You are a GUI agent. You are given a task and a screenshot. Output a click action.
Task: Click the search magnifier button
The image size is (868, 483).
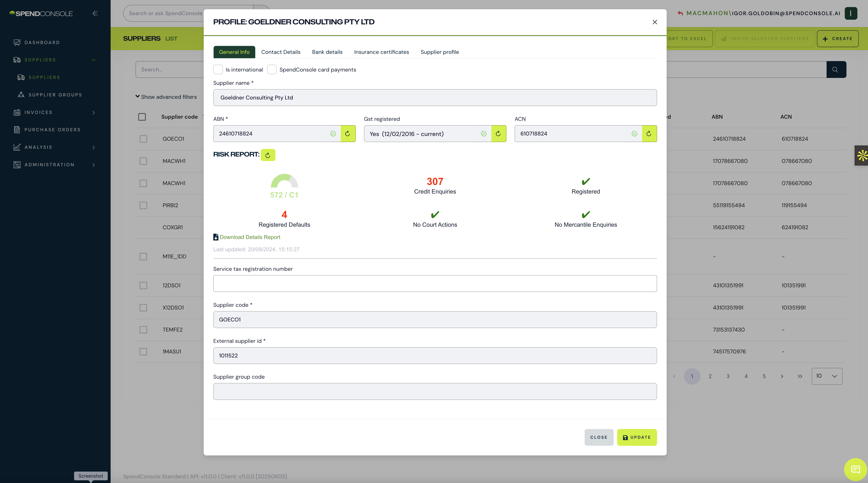(x=836, y=69)
